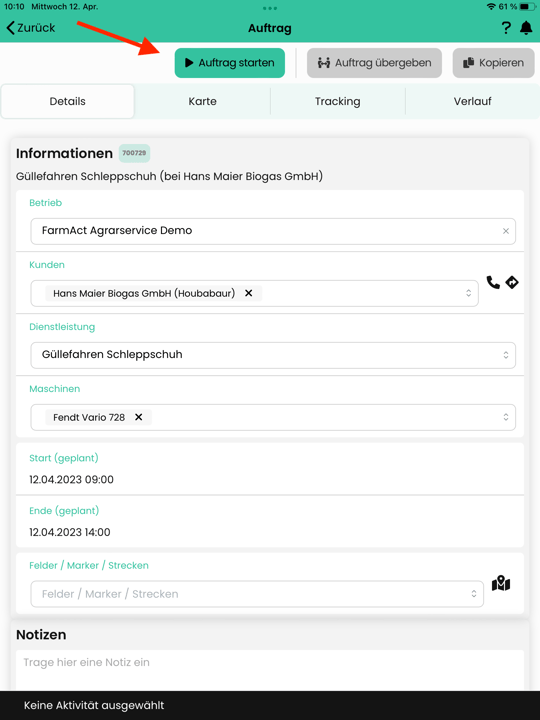Open the help question mark icon
540x720 pixels.
(x=506, y=28)
